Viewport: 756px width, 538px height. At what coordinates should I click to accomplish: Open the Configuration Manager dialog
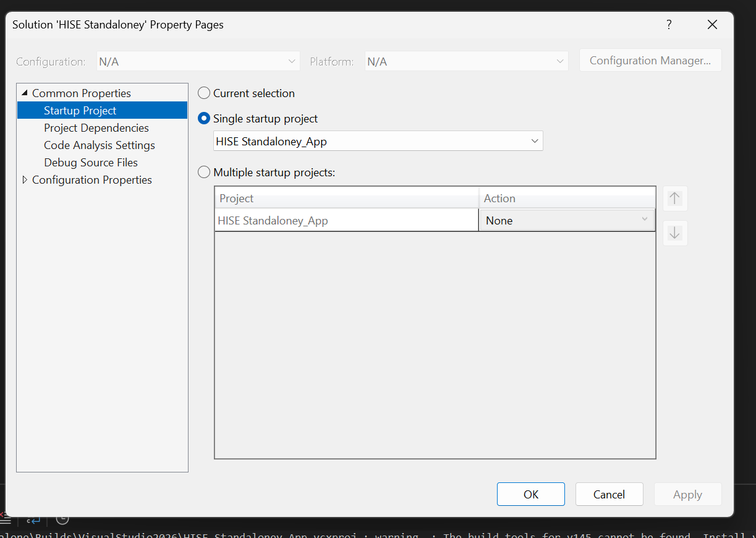(650, 61)
